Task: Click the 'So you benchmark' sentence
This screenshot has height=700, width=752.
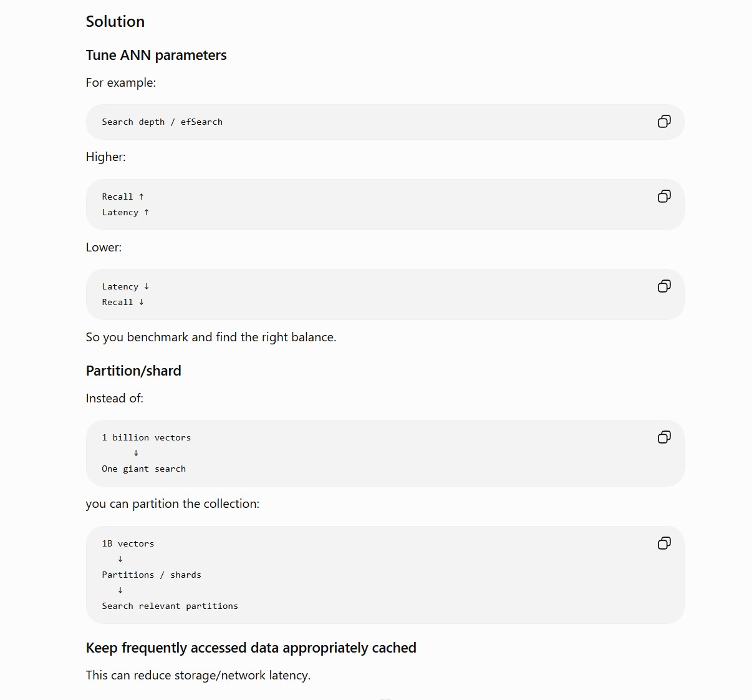Action: [211, 337]
